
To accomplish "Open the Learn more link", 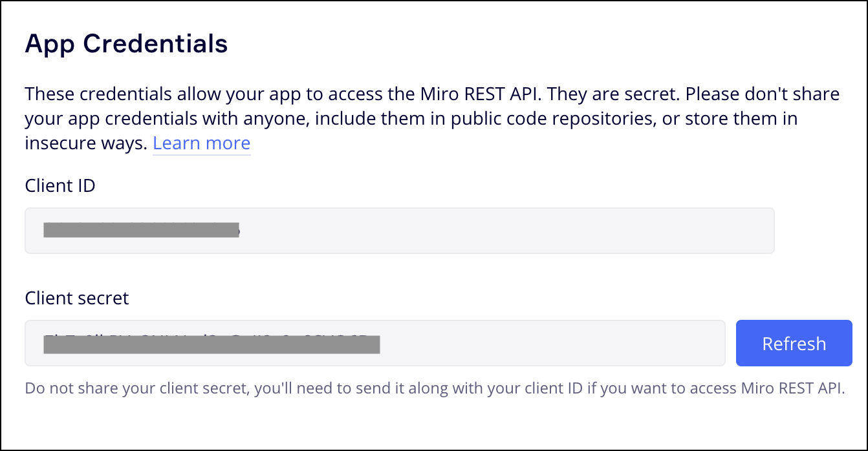I will click(x=201, y=143).
